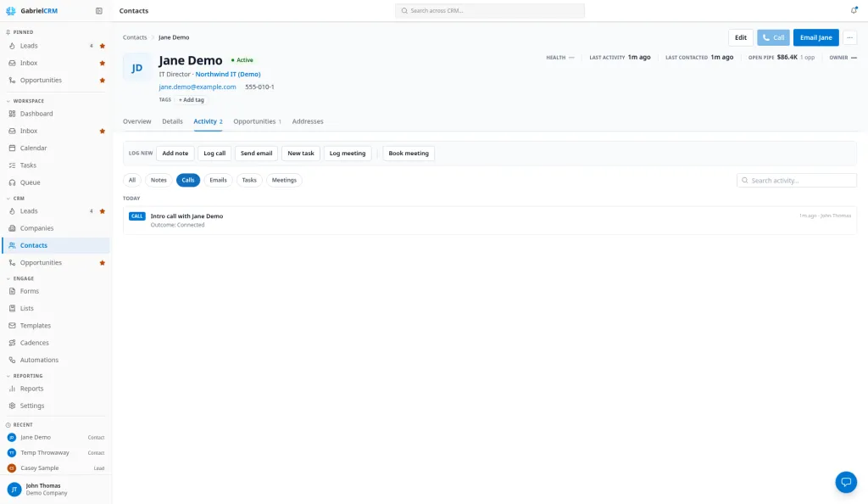Open Contacts in the sidebar
Image resolution: width=868 pixels, height=504 pixels.
click(x=56, y=245)
